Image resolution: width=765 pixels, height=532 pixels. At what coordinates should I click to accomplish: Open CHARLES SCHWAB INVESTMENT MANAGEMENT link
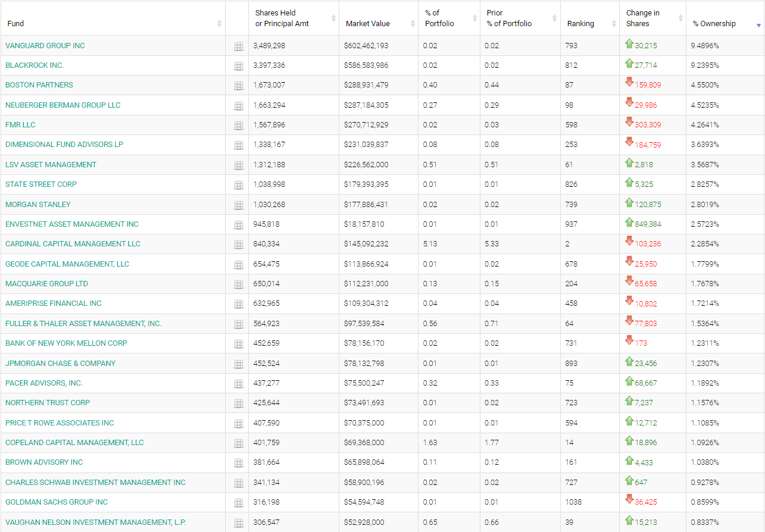[x=95, y=483]
